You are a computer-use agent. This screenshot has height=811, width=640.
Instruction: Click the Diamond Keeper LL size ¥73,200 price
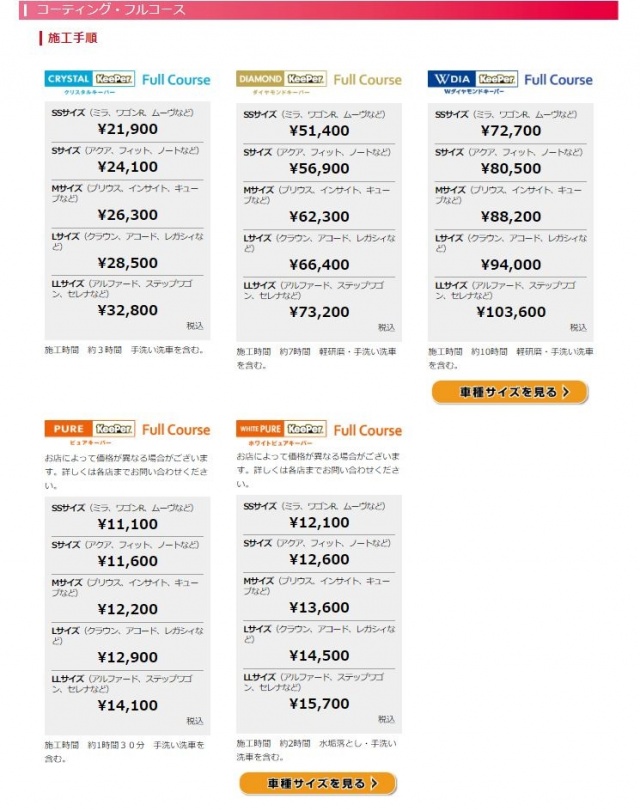coord(319,312)
